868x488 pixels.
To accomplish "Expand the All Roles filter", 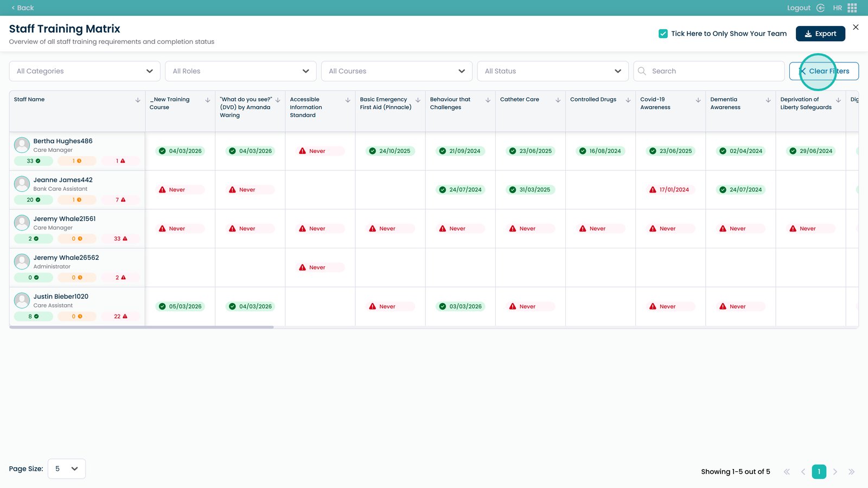I will coord(240,71).
